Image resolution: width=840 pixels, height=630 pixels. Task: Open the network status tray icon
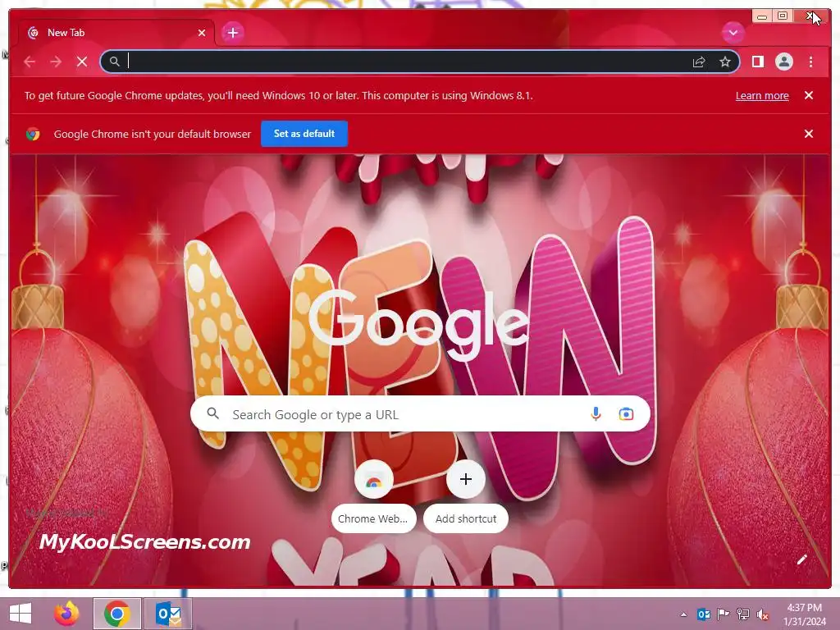742,614
